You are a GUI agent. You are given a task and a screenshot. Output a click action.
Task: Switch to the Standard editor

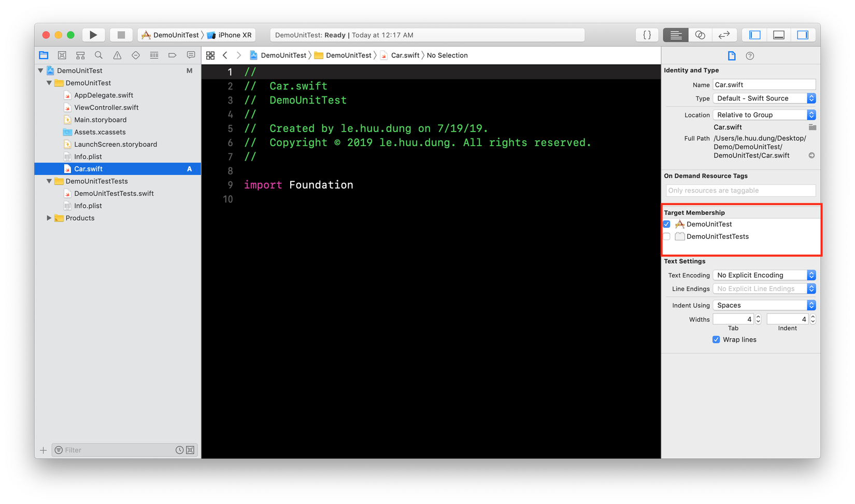coord(676,35)
